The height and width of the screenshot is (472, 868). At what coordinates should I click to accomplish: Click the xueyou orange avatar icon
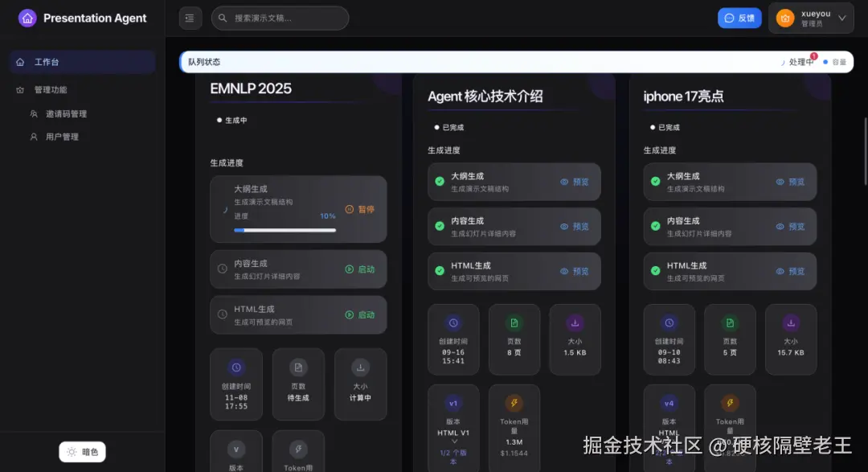[785, 18]
